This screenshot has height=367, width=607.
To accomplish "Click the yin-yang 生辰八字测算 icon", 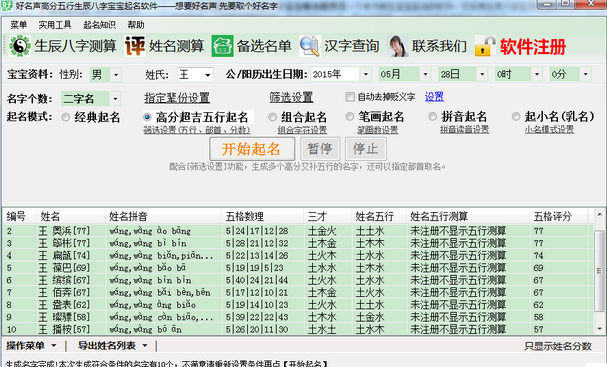I will point(20,46).
